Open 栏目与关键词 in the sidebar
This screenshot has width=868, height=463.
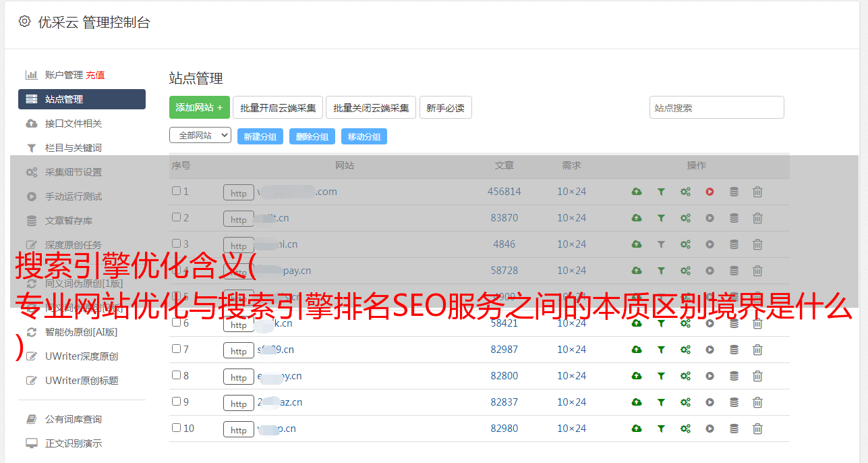coord(74,148)
